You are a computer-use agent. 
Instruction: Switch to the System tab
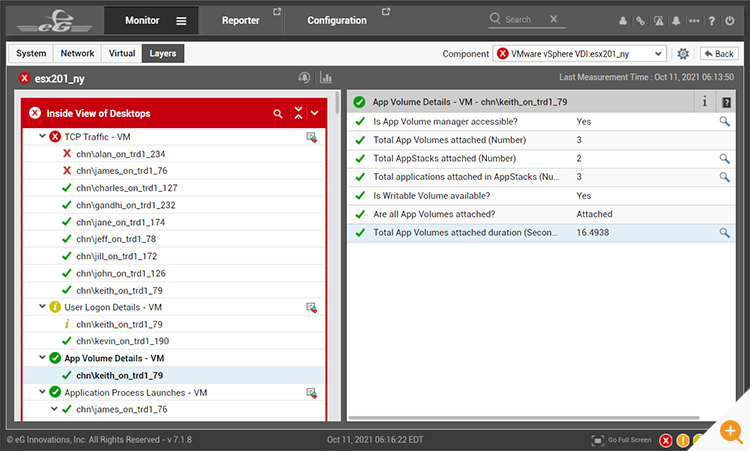coord(31,54)
